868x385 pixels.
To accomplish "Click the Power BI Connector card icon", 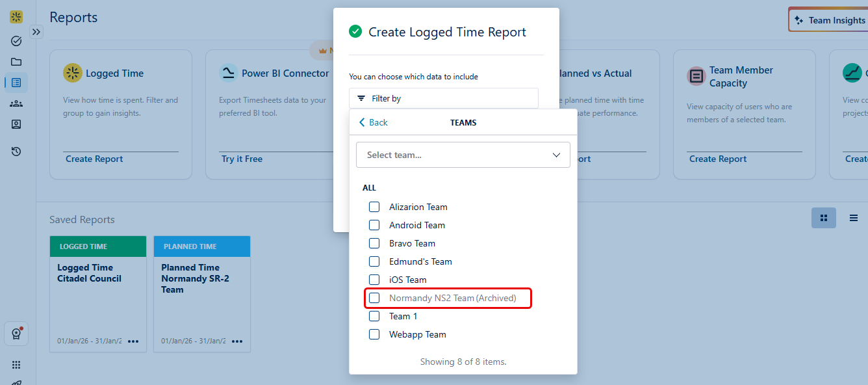I will [x=228, y=73].
